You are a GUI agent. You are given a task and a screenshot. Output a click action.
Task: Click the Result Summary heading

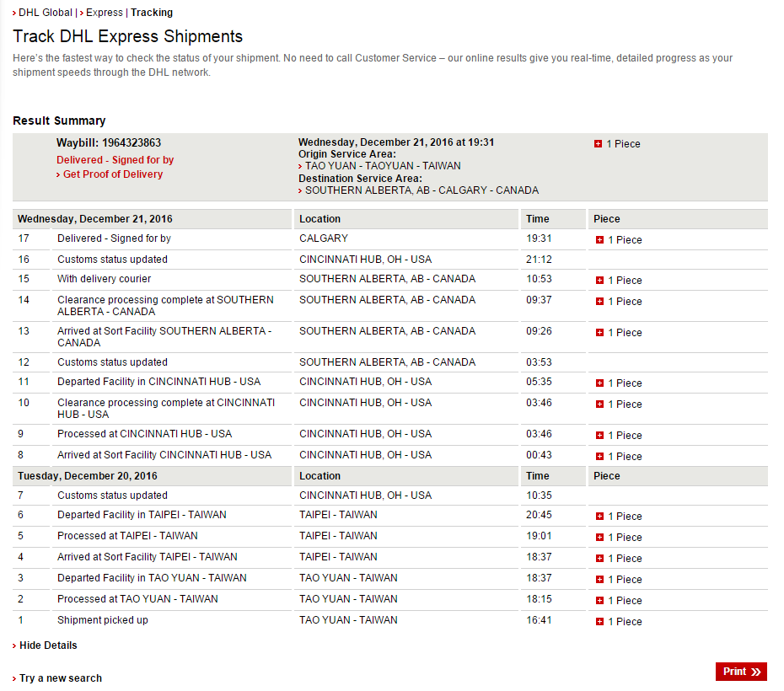pyautogui.click(x=59, y=121)
